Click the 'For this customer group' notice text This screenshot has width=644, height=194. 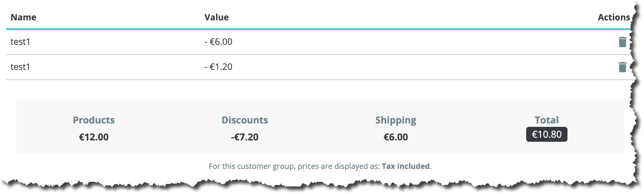[320, 166]
